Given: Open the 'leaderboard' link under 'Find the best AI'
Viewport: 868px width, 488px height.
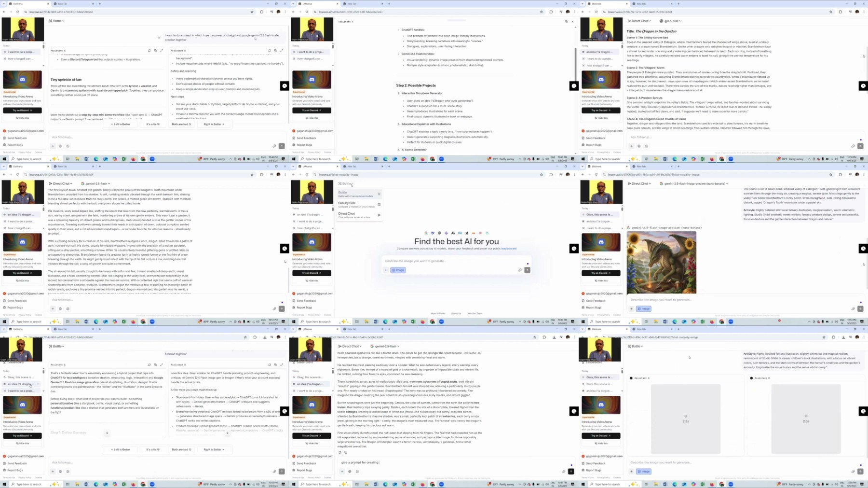Looking at the screenshot, I should coord(509,249).
